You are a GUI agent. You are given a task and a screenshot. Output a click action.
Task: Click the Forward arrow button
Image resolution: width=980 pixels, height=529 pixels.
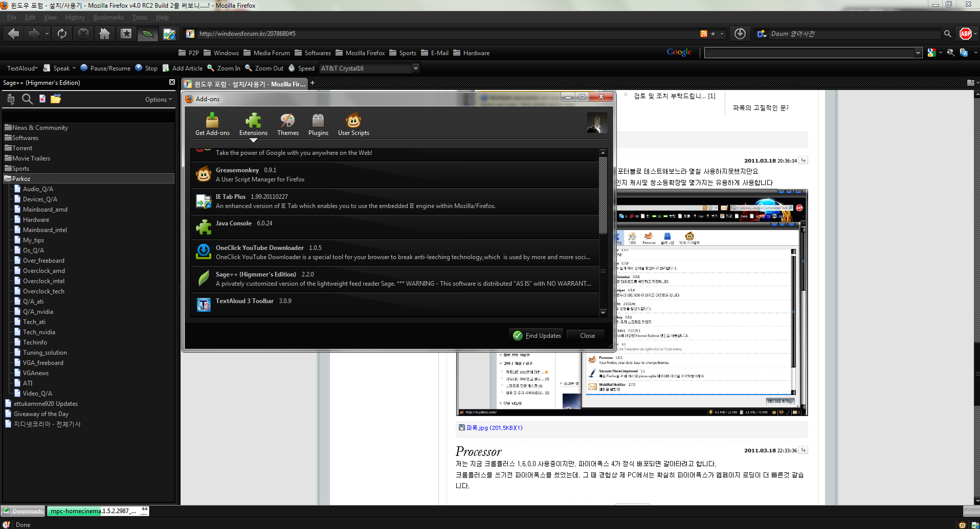click(x=34, y=34)
